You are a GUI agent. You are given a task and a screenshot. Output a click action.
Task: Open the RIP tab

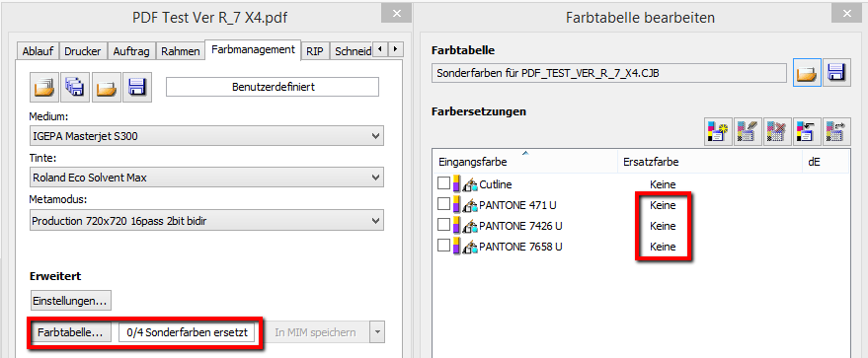click(x=315, y=51)
